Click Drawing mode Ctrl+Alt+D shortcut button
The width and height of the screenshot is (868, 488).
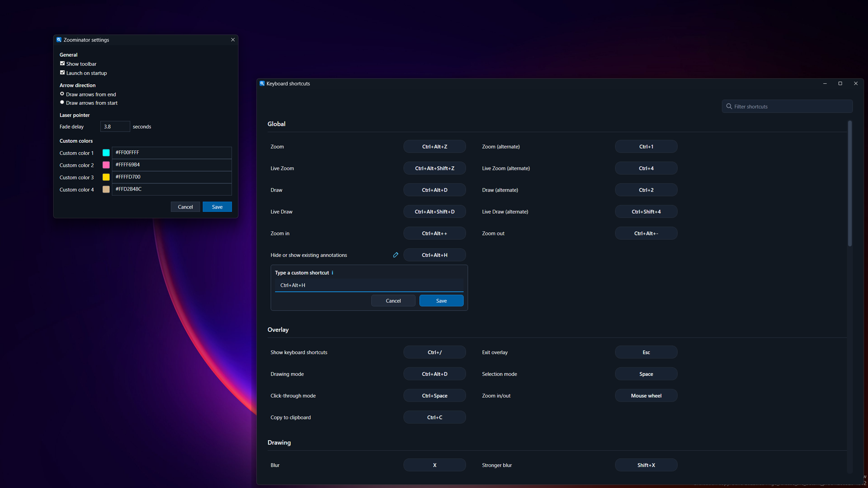tap(434, 374)
